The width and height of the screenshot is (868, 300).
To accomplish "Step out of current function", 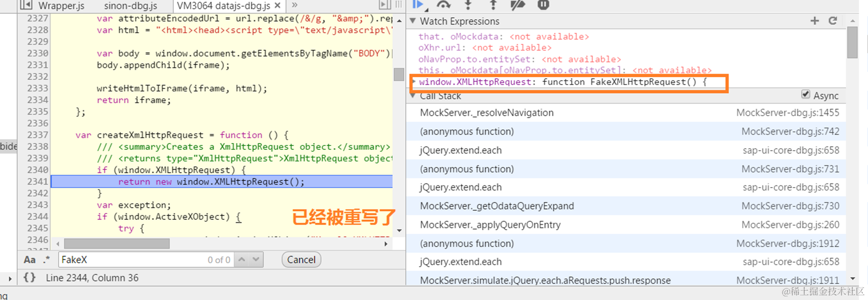I will pyautogui.click(x=493, y=5).
